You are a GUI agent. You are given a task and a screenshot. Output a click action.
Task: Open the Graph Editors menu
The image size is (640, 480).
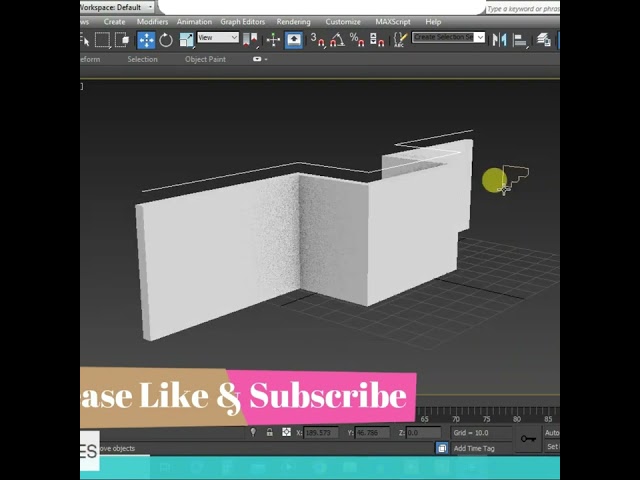(243, 22)
